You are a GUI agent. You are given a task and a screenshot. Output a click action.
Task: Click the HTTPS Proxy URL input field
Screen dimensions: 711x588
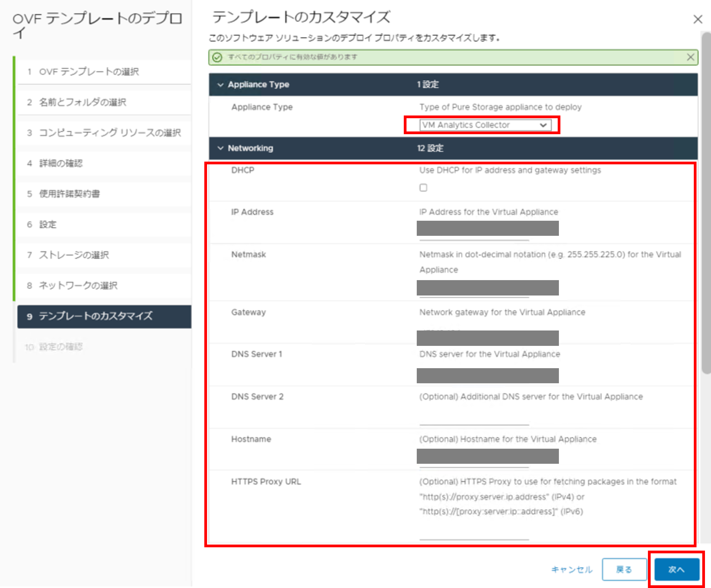[x=474, y=533]
